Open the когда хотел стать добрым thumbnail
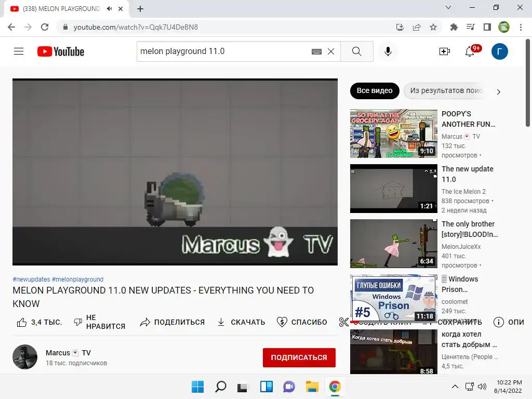Screen dimensions: 532x399 pos(394,352)
